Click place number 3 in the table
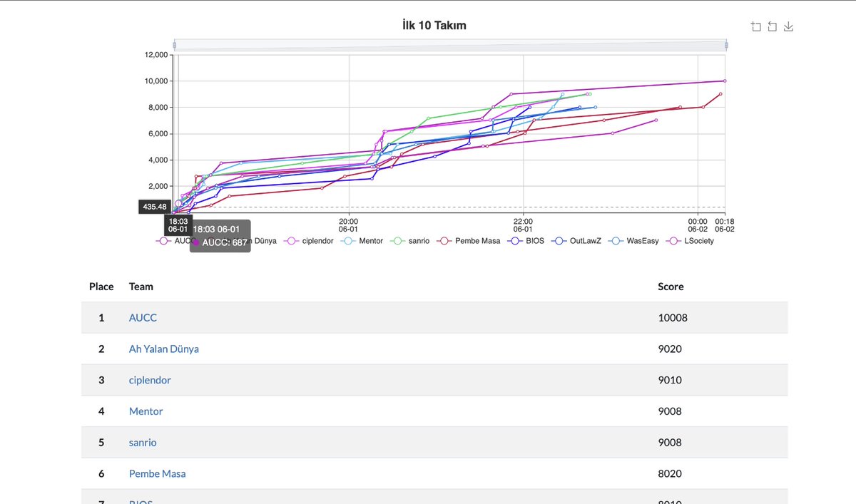The width and height of the screenshot is (856, 504). (x=101, y=380)
